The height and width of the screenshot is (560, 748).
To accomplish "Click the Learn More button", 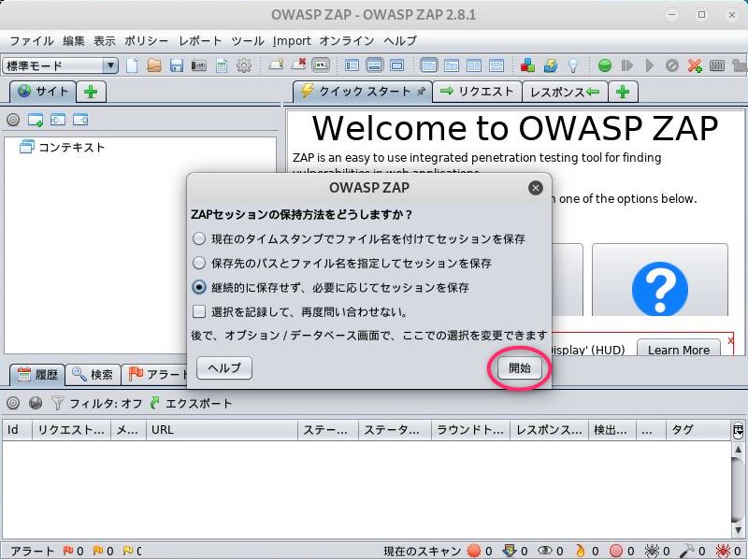I will pos(679,350).
